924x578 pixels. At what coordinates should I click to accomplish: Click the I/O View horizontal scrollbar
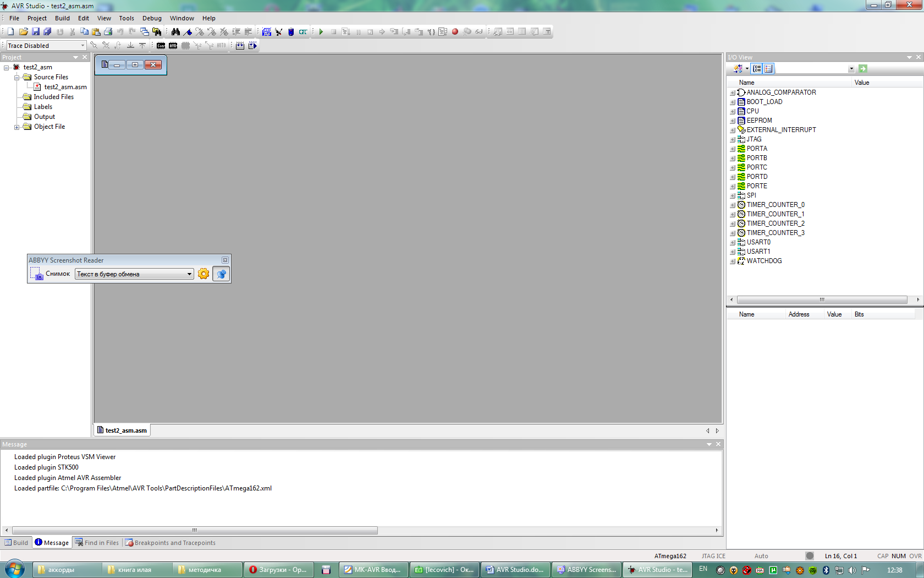pyautogui.click(x=822, y=300)
